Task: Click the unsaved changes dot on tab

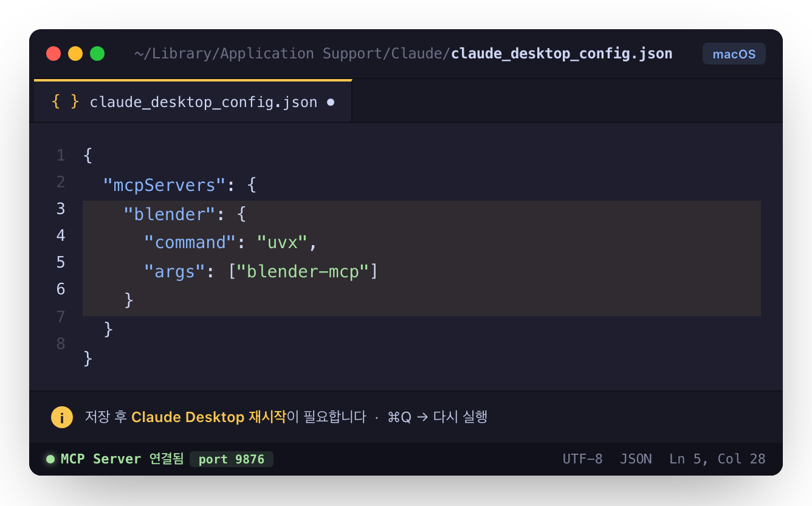Action: tap(331, 102)
